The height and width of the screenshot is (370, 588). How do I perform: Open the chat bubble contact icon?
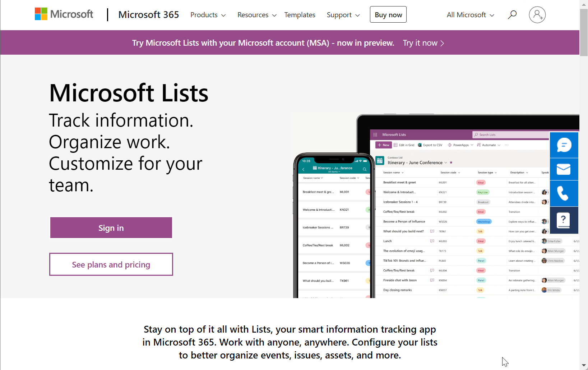point(564,145)
